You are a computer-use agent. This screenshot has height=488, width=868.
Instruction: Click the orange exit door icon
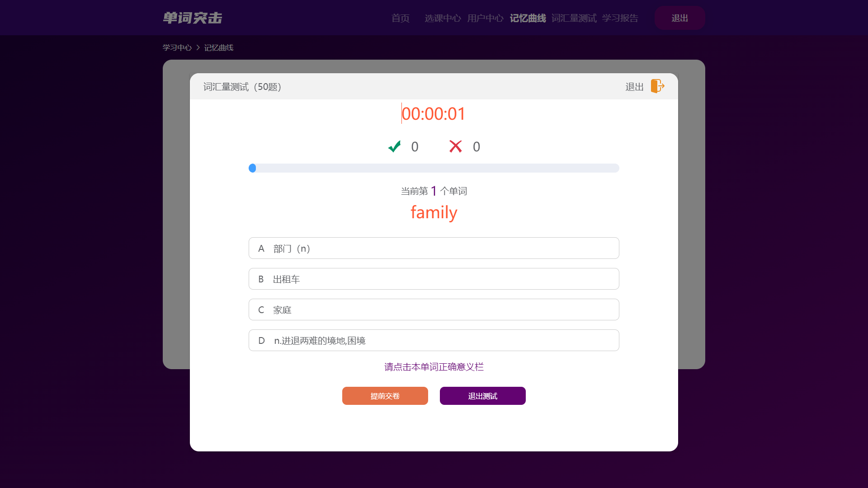[657, 86]
